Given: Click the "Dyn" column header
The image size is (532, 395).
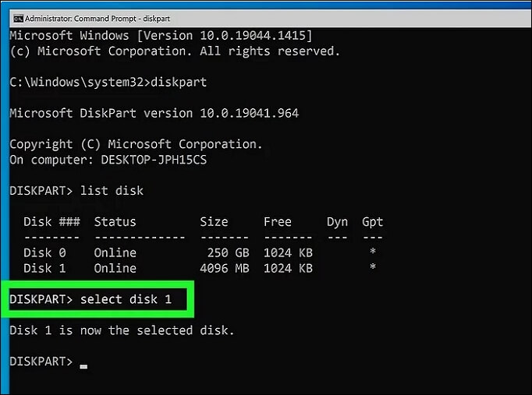Looking at the screenshot, I should click(x=337, y=222).
